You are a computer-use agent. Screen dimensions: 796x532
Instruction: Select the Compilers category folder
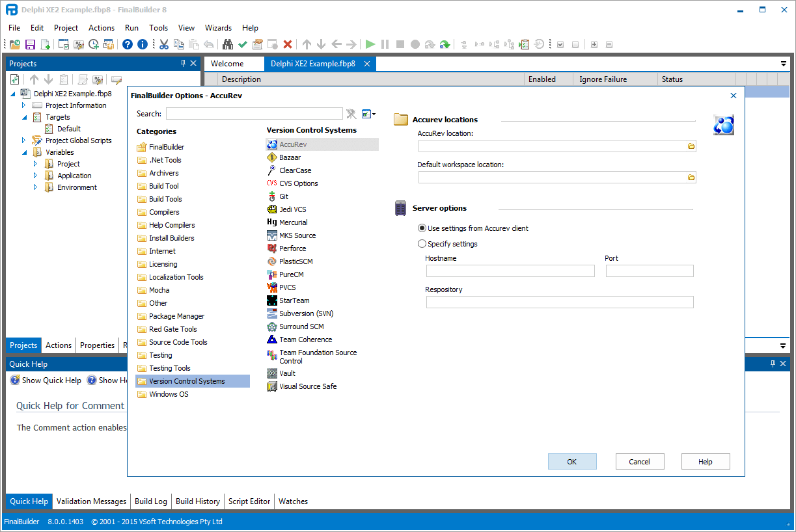tap(158, 212)
